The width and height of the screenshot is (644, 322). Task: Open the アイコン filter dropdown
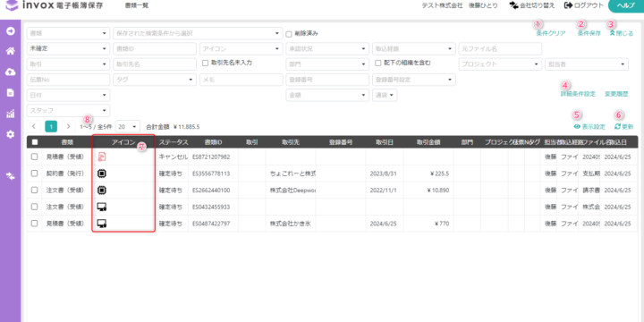[x=241, y=49]
